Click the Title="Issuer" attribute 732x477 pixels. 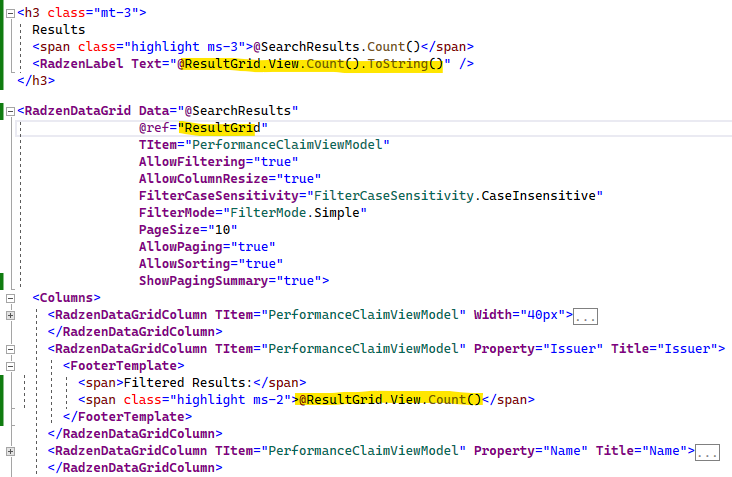pyautogui.click(x=664, y=349)
